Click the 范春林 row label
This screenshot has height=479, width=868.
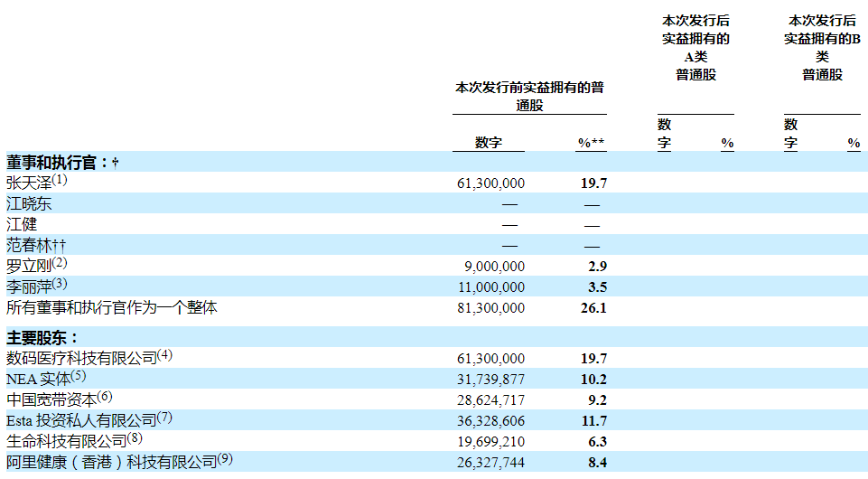coord(37,246)
